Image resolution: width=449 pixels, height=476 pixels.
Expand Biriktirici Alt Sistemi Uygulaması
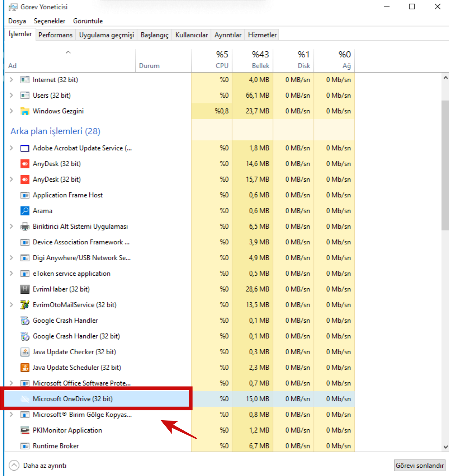(11, 226)
